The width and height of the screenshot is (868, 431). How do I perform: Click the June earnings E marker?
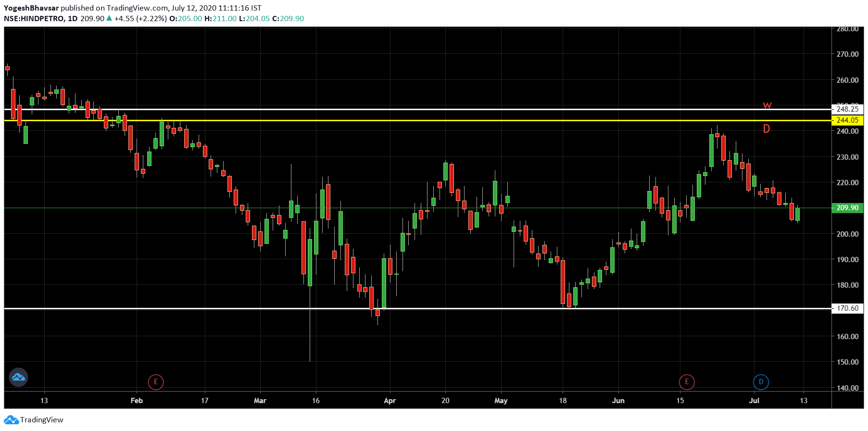click(687, 382)
